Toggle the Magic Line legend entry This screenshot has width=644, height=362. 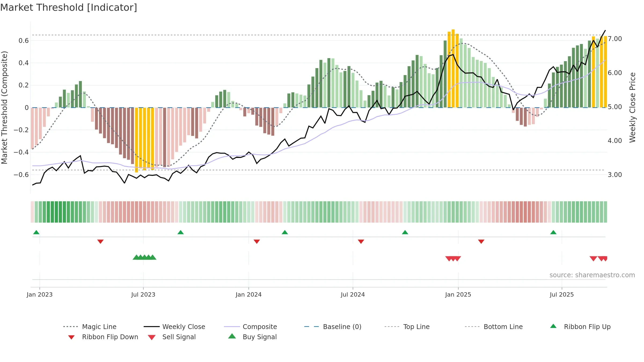click(x=90, y=327)
